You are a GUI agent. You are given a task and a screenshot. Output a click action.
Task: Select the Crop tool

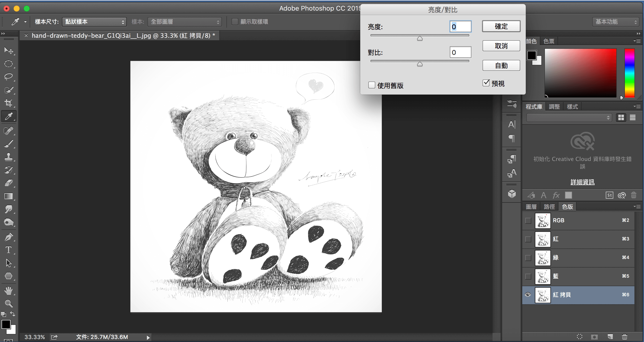point(9,103)
